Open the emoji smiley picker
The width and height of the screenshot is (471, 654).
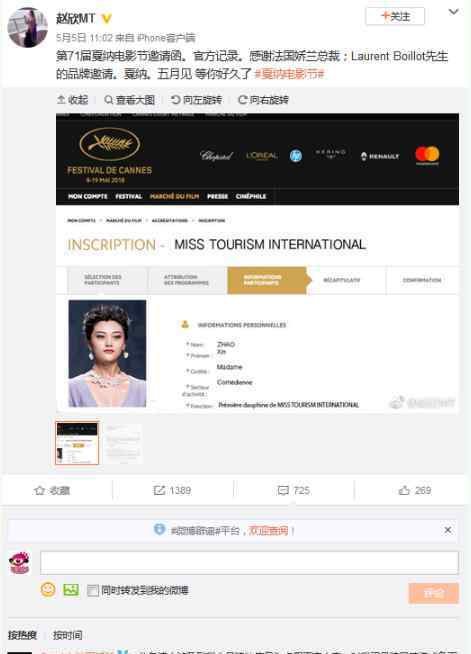[x=48, y=589]
